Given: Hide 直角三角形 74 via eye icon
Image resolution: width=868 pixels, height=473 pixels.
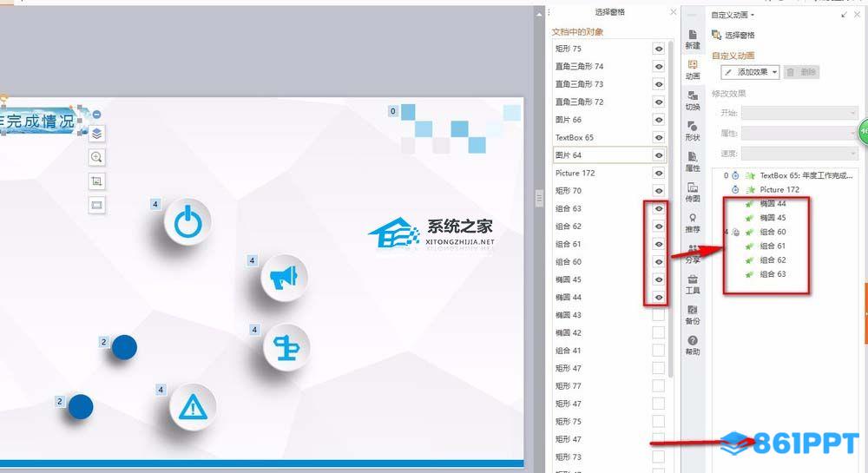Looking at the screenshot, I should pos(658,66).
